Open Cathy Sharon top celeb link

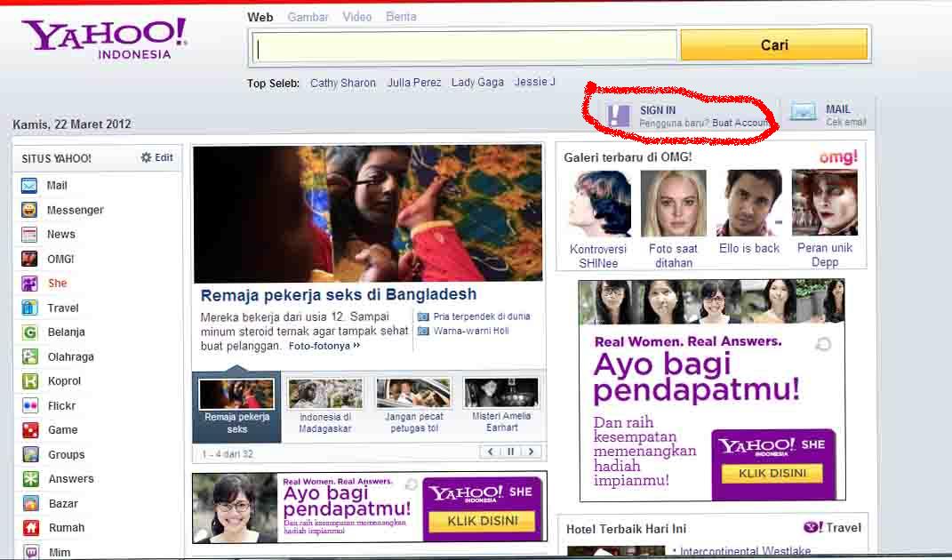tap(343, 83)
